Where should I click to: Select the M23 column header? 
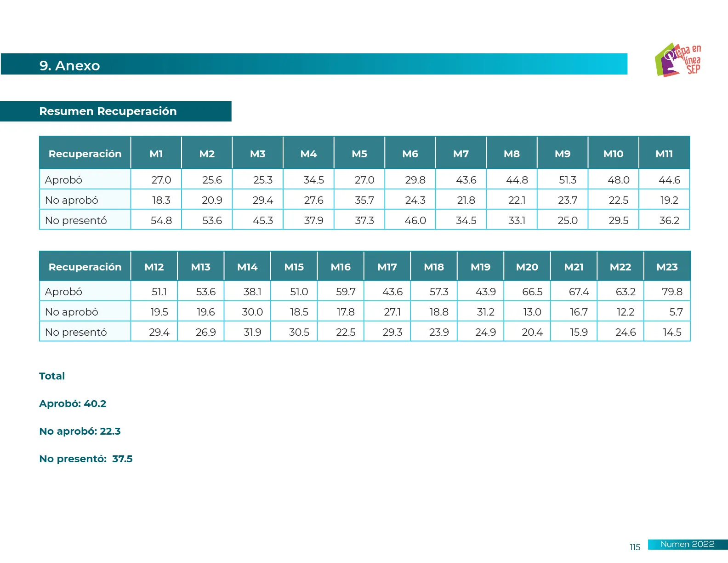tap(667, 267)
